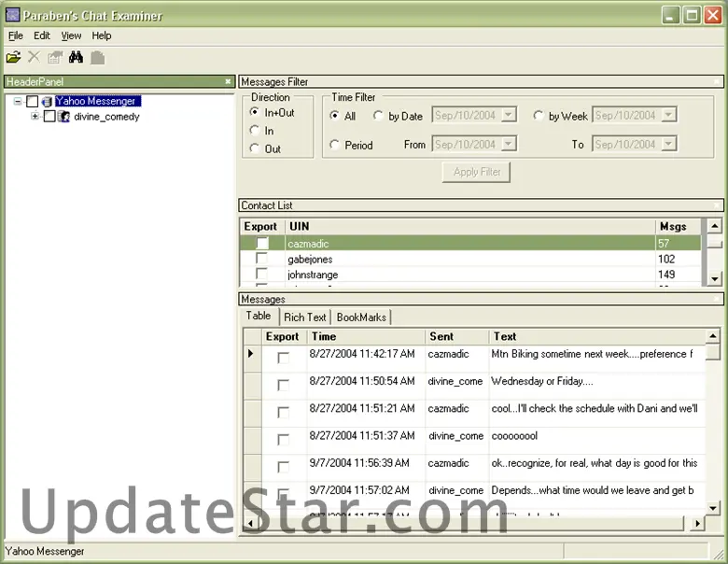Sort messages by Time column header
The image size is (728, 564).
tap(366, 336)
